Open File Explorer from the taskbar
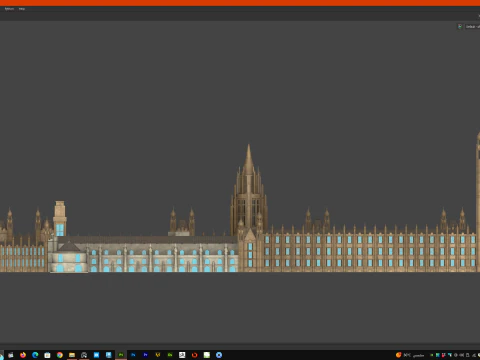Screen dimensions: 480x360 point(72,355)
